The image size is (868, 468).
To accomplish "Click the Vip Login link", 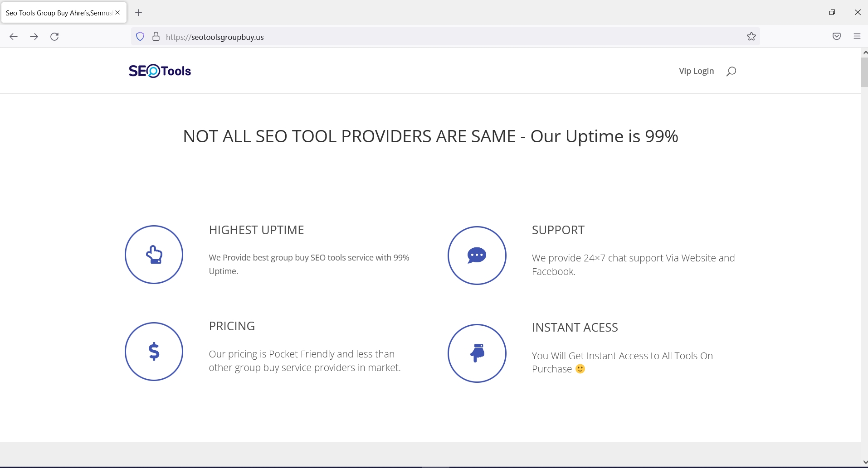I will (696, 71).
